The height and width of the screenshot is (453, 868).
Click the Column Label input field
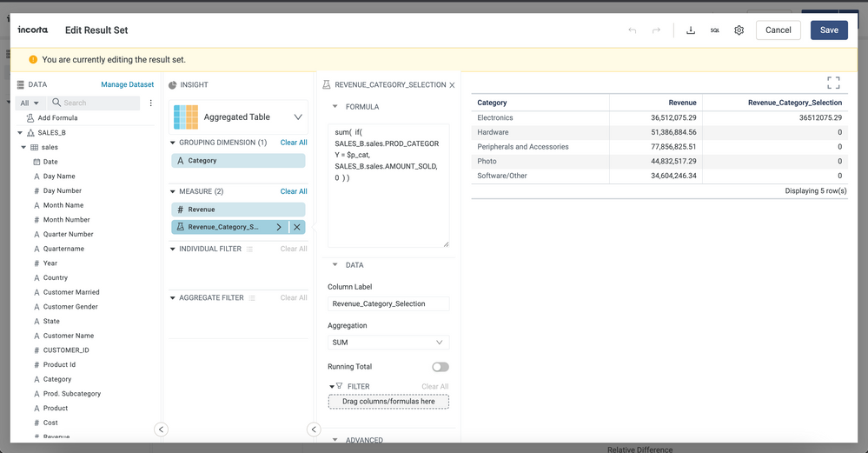pos(388,304)
